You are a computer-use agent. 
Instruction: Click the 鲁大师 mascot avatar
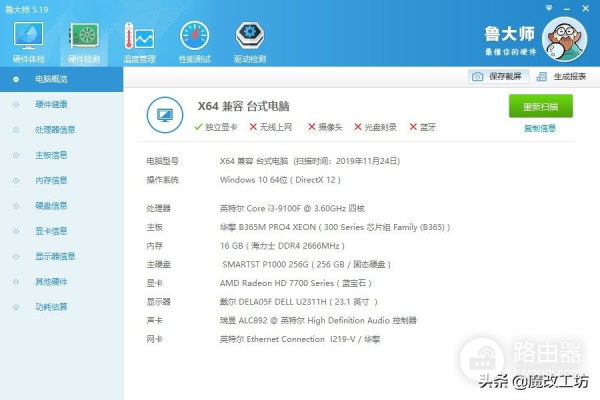point(565,39)
